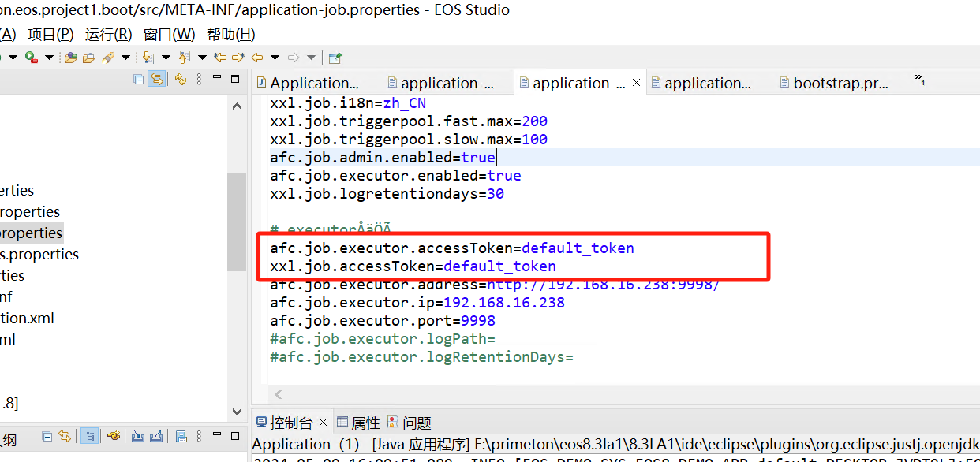This screenshot has width=980, height=462.
Task: Click the Next Annotation arrow icon
Action: point(148,58)
